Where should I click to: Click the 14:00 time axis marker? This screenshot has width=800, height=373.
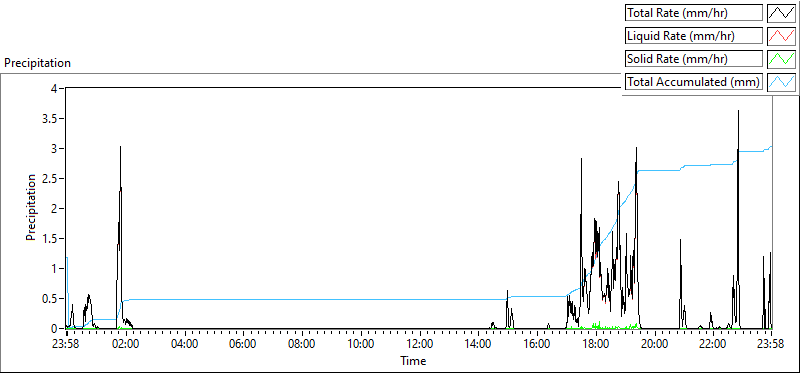pos(478,343)
